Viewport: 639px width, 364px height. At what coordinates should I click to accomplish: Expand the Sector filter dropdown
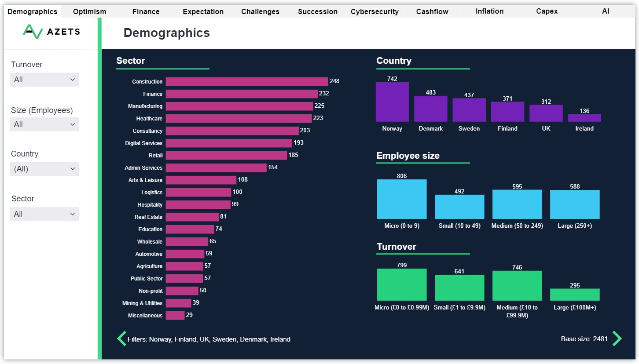[44, 214]
